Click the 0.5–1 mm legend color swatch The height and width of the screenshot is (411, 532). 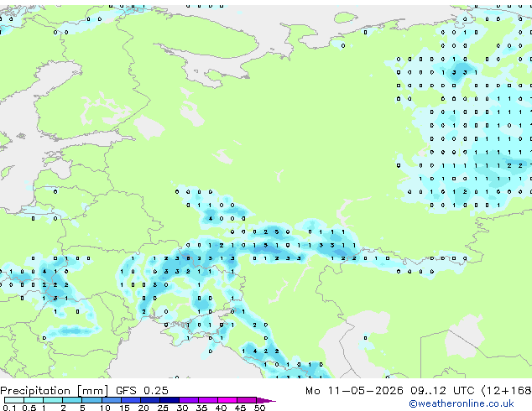(x=34, y=400)
